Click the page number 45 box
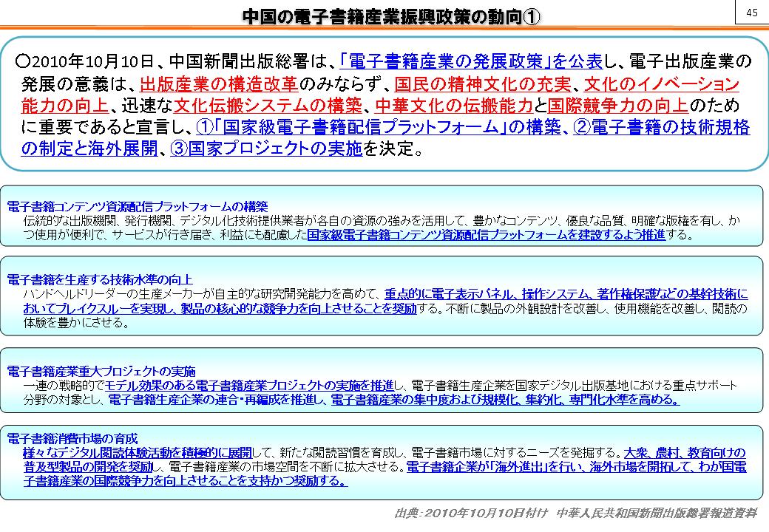Image resolution: width=769 pixels, height=532 pixels. point(752,13)
